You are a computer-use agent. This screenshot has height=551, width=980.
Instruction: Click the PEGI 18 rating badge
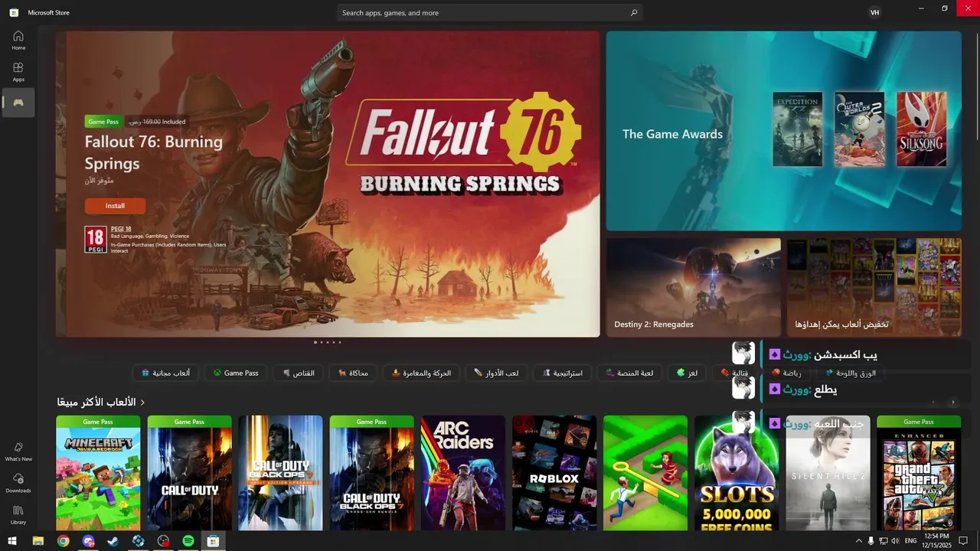click(96, 239)
